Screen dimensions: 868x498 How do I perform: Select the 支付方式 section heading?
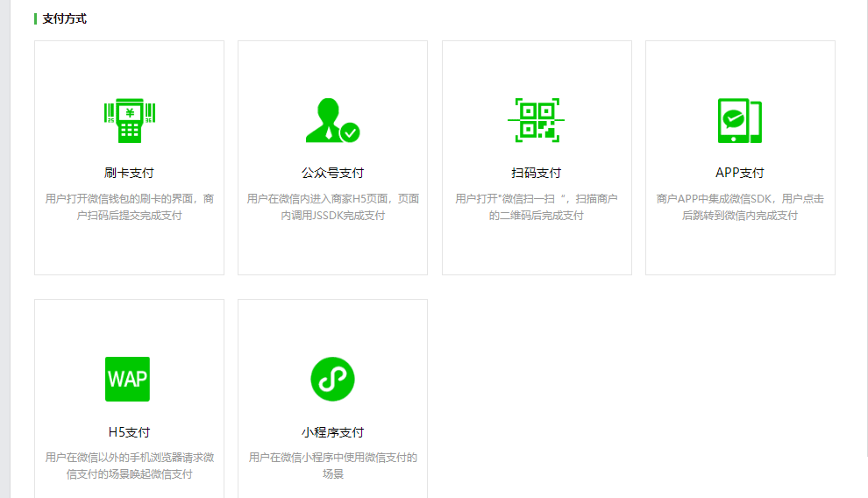[x=64, y=18]
